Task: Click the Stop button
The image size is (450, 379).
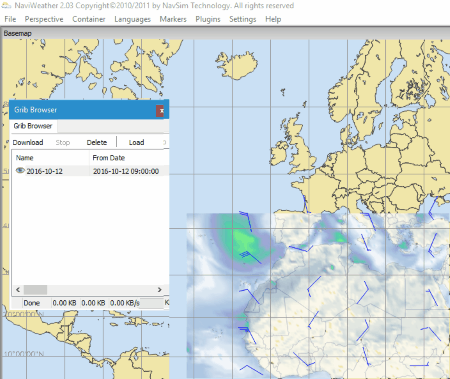Action: point(63,142)
